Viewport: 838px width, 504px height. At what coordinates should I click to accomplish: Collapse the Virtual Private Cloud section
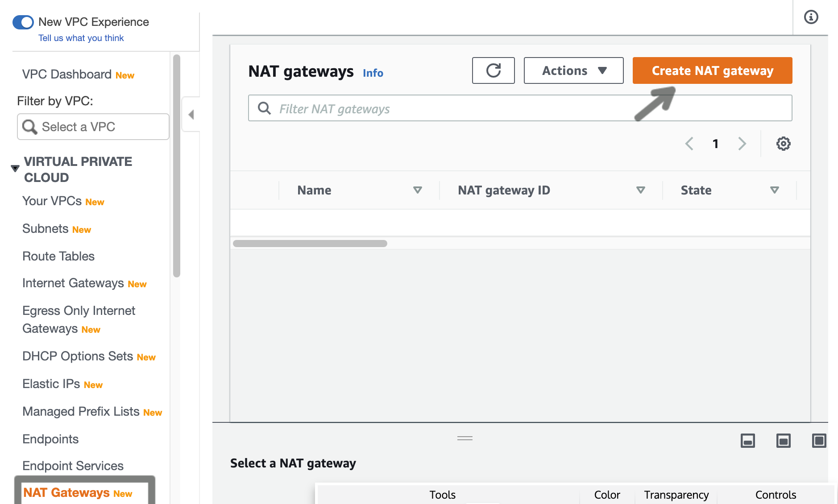coord(15,169)
